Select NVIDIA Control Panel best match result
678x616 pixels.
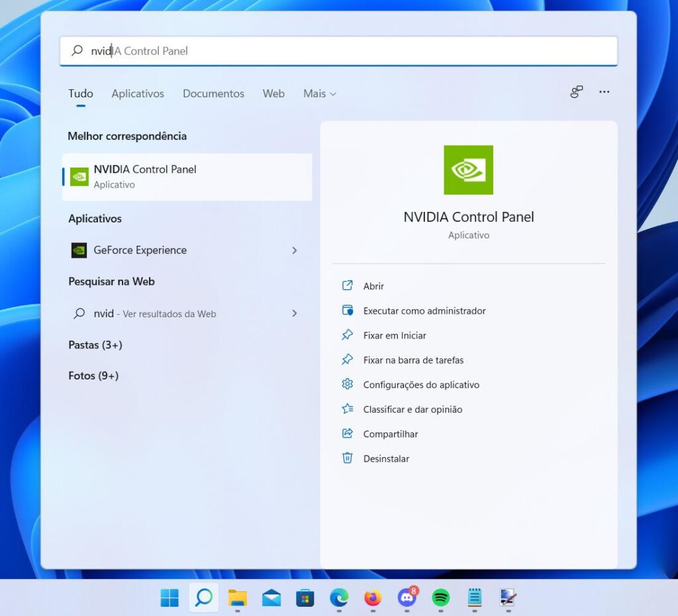(x=187, y=176)
